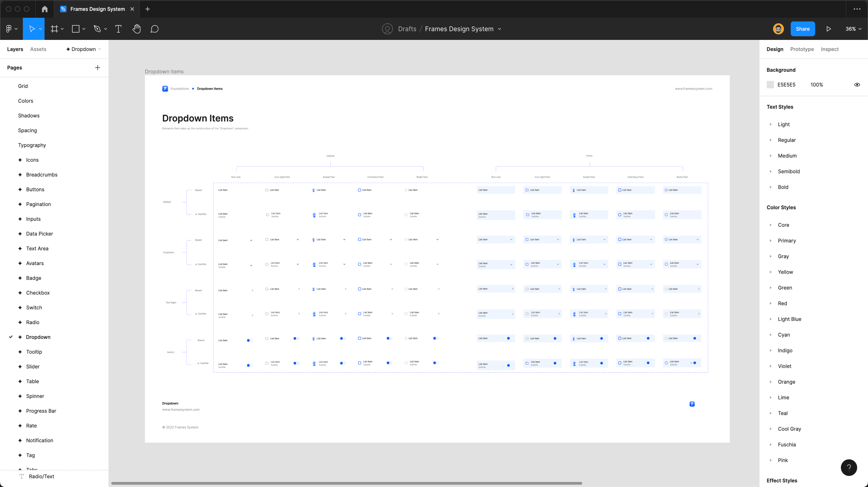Open the 36% zoom dropdown
The height and width of the screenshot is (487, 868).
pos(853,29)
